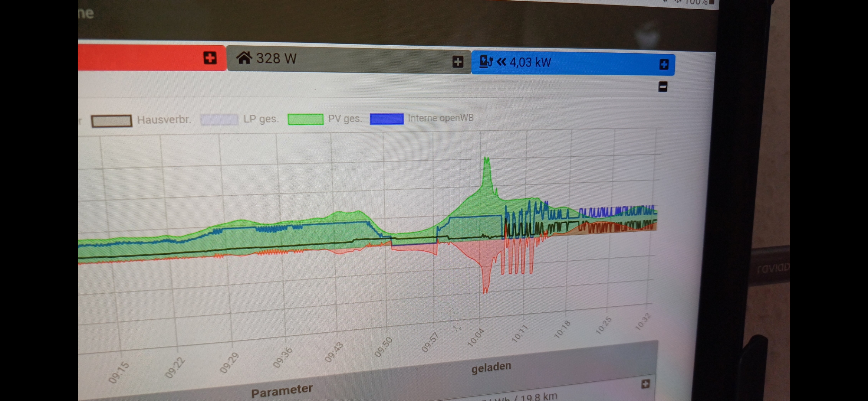
Task: Collapse the chart with minus icon
Action: [663, 87]
